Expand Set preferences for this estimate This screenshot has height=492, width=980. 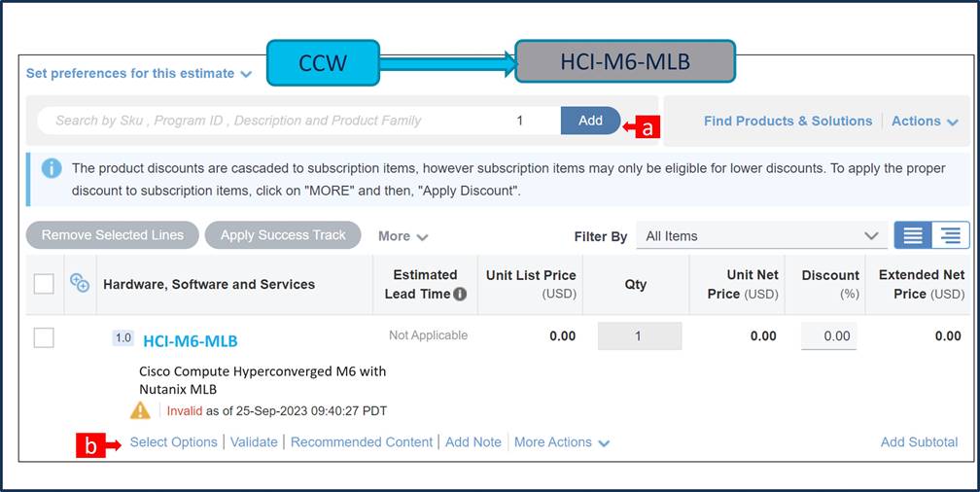pyautogui.click(x=139, y=73)
